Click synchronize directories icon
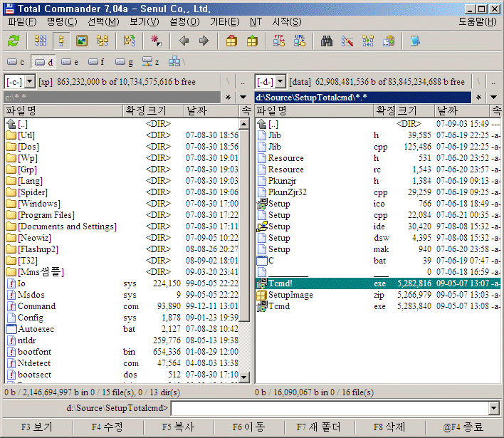The width and height of the screenshot is (504, 438). pyautogui.click(x=368, y=41)
